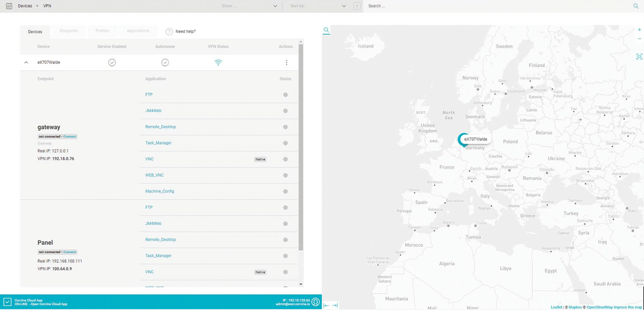644x310 pixels.
Task: Click the Corvina Cloud App checkmark icon
Action: [x=8, y=302]
